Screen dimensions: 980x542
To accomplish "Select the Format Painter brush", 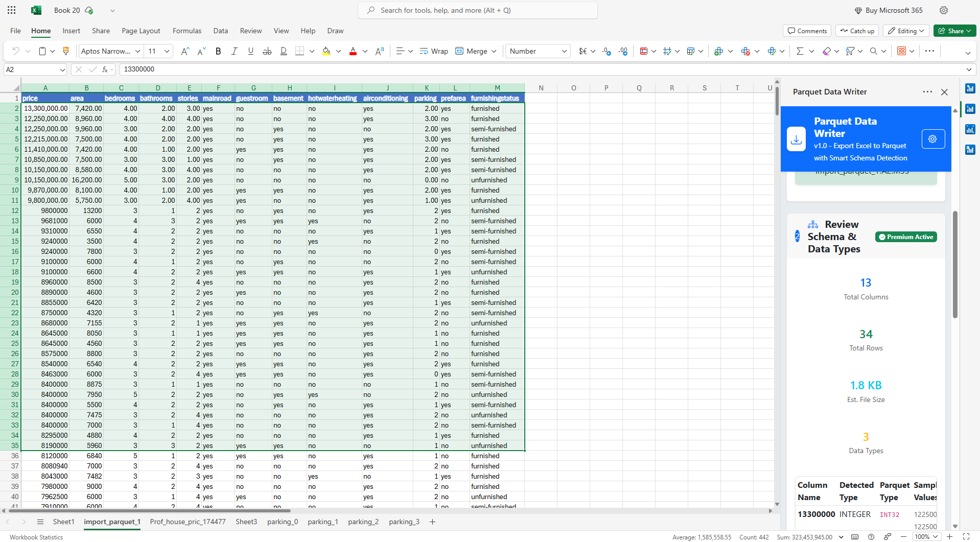I will (x=66, y=51).
